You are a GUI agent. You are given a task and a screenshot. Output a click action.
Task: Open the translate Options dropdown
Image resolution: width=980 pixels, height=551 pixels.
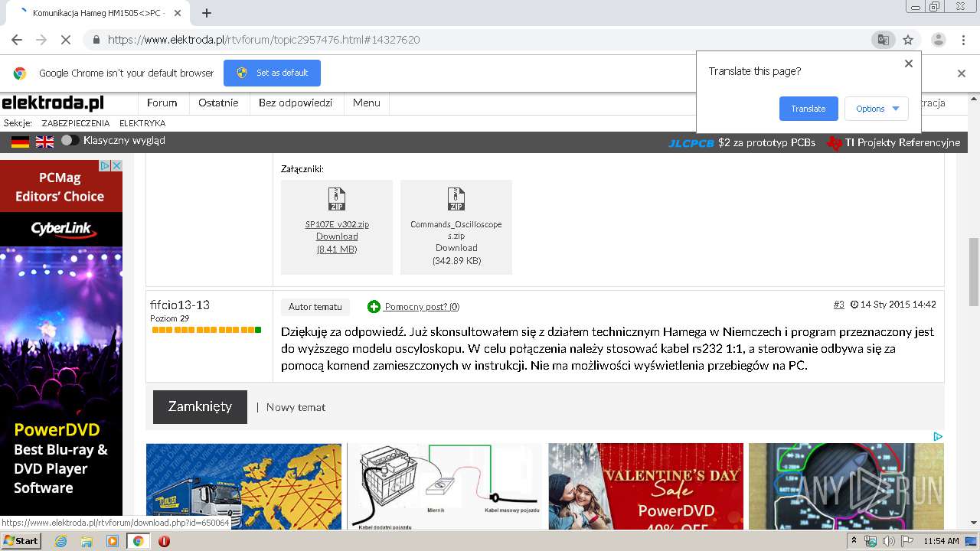877,109
